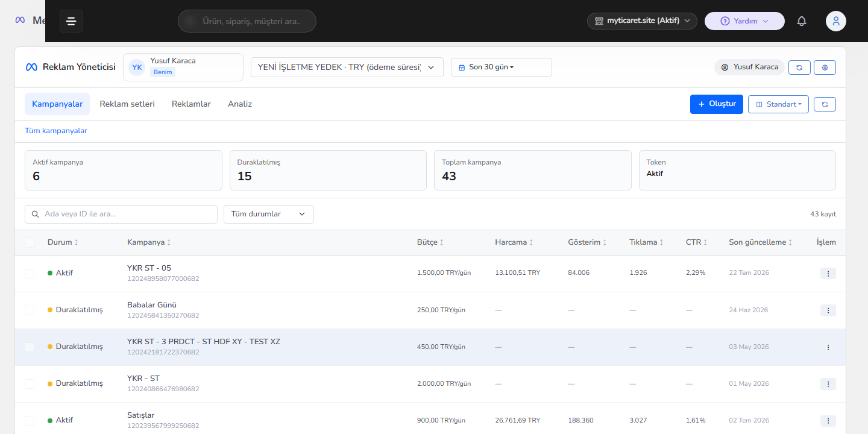This screenshot has width=868, height=434.
Task: Open the hamburger menu in top bar
Action: pyautogui.click(x=71, y=21)
